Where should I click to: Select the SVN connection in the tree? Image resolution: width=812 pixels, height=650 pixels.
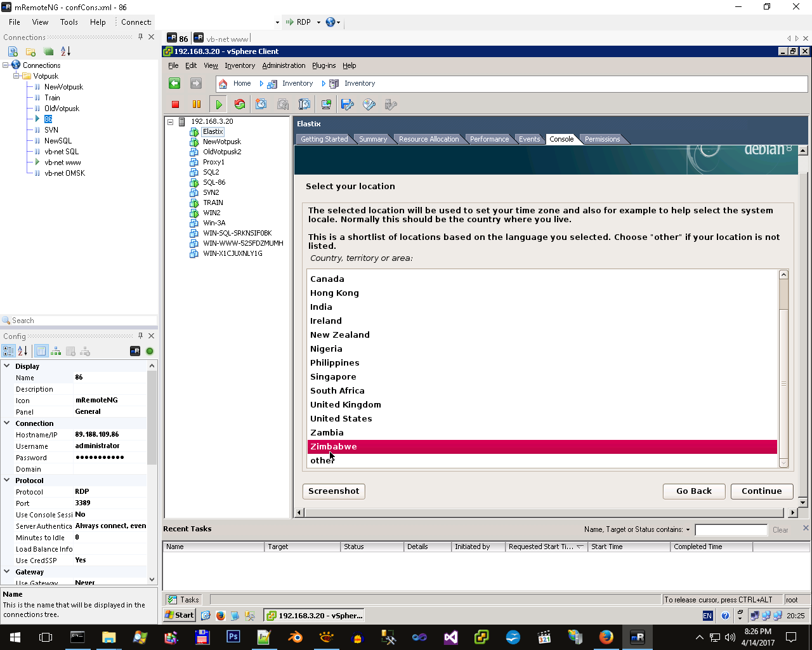[51, 130]
